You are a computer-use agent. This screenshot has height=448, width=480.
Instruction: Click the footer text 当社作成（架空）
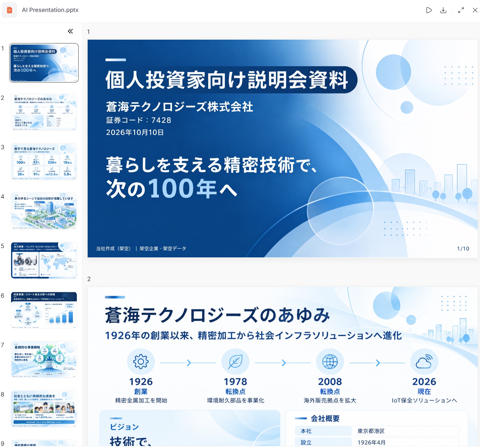[x=113, y=249]
